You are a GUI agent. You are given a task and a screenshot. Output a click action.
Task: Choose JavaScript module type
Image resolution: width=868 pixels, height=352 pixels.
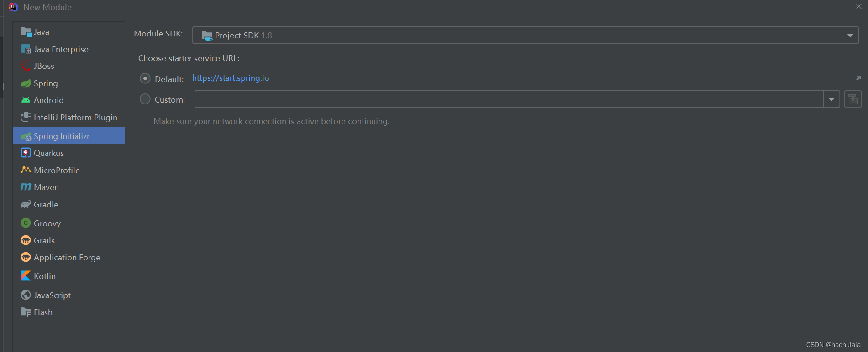coord(68,295)
